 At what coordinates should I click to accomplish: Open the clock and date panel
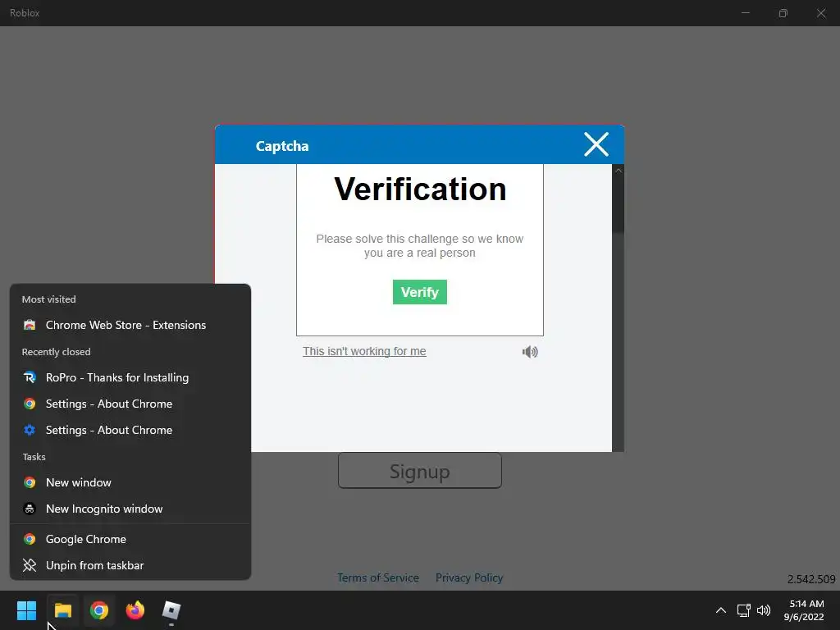pos(804,610)
